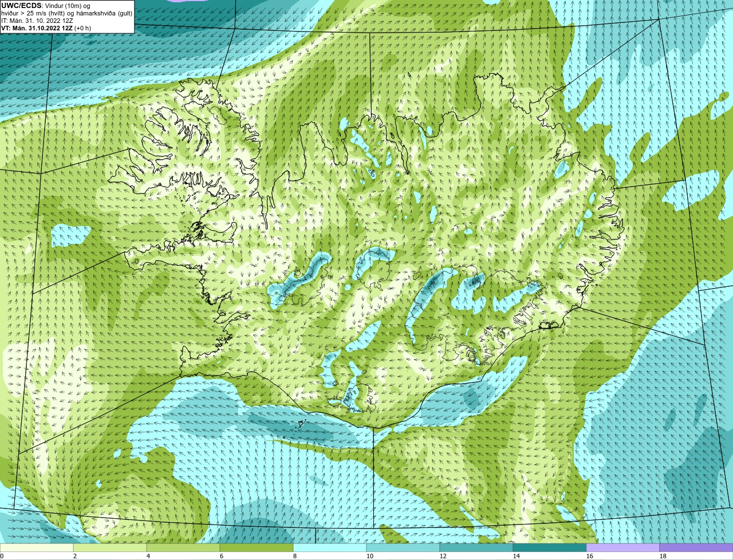Viewport: 733px width, 560px height.
Task: Click the '10' label on the wind scale
Action: (370, 556)
